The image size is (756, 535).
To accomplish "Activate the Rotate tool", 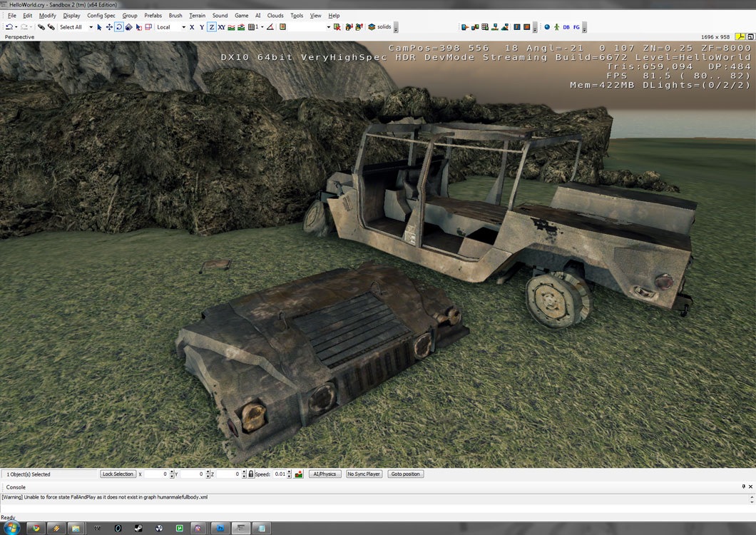I will [x=118, y=27].
